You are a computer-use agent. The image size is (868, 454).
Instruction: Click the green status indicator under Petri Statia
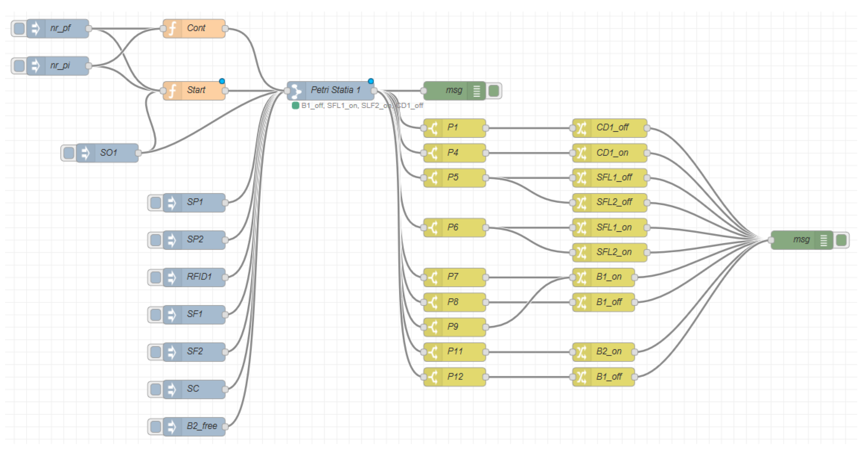tap(296, 105)
